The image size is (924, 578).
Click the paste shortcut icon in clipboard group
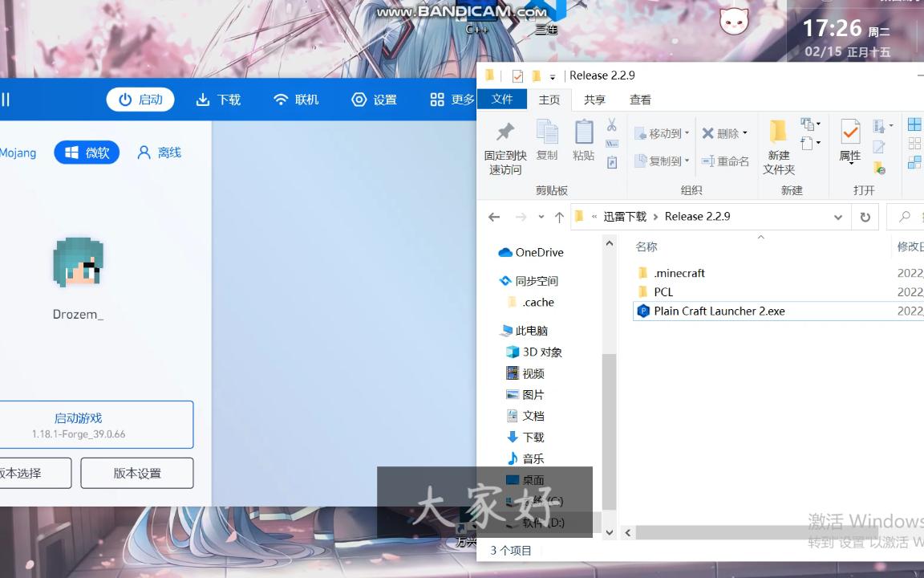pyautogui.click(x=612, y=162)
